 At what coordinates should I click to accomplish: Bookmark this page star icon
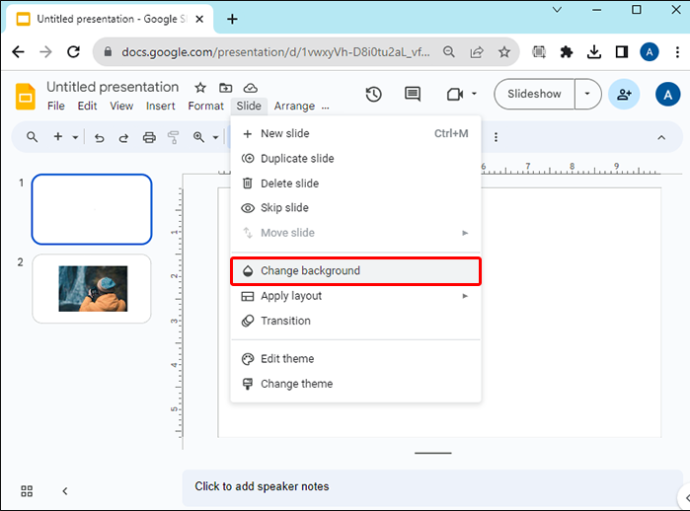click(x=504, y=52)
